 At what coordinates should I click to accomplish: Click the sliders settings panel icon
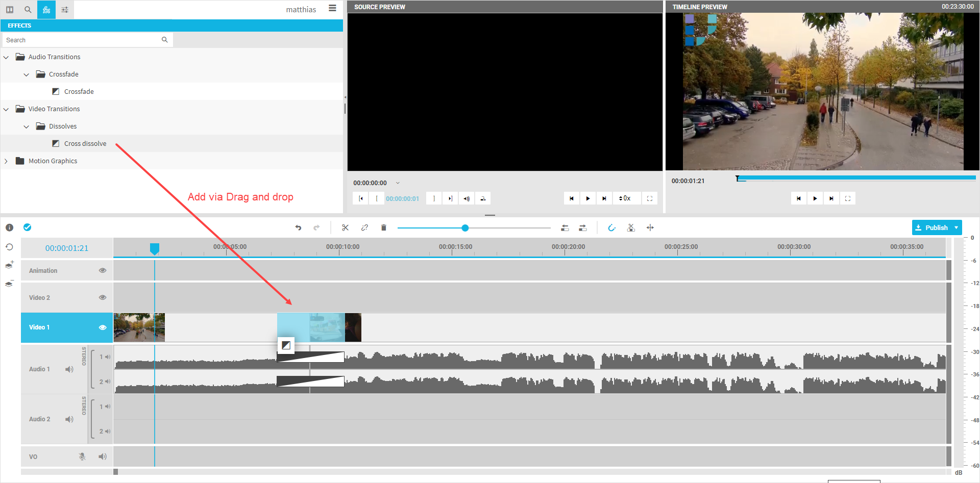point(65,10)
